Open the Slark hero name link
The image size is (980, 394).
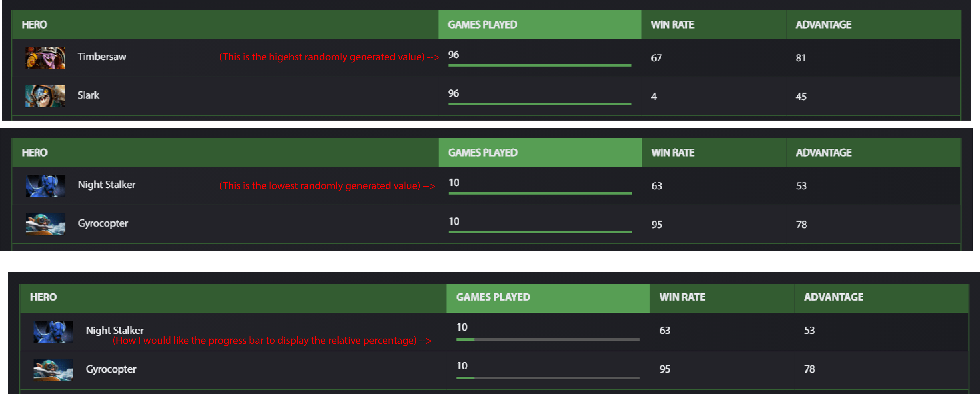[89, 95]
